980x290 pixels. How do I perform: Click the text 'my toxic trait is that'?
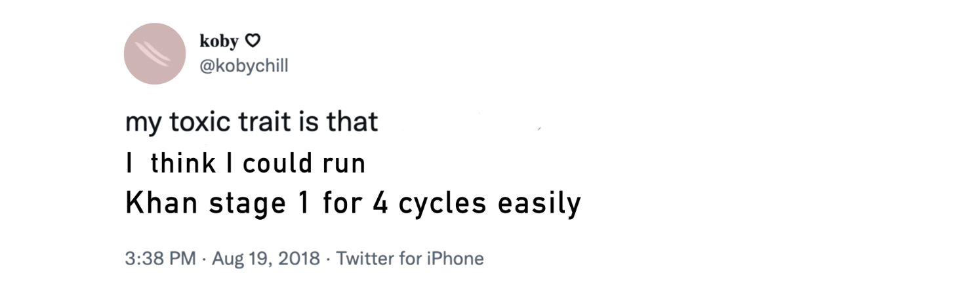252,123
